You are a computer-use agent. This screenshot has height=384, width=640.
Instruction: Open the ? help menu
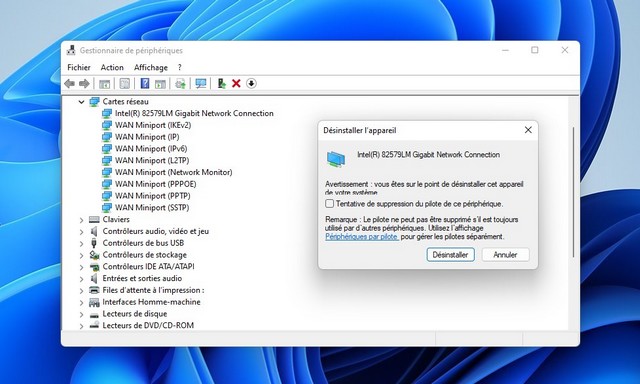[180, 67]
